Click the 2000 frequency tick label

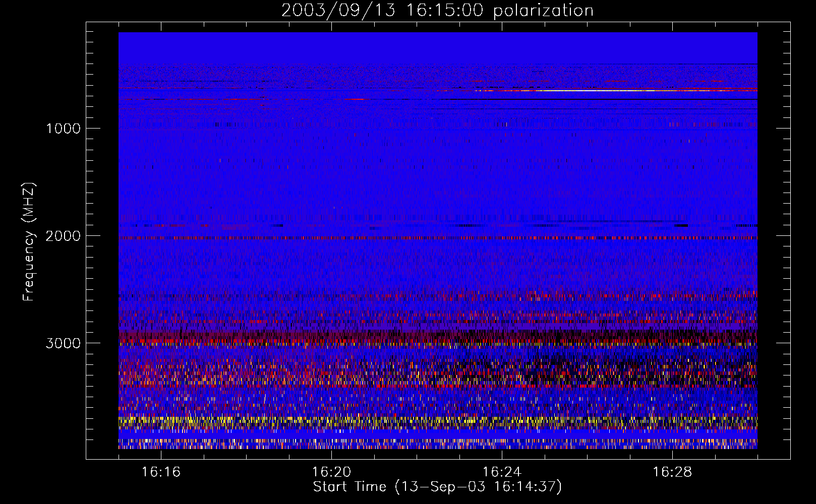coord(63,235)
